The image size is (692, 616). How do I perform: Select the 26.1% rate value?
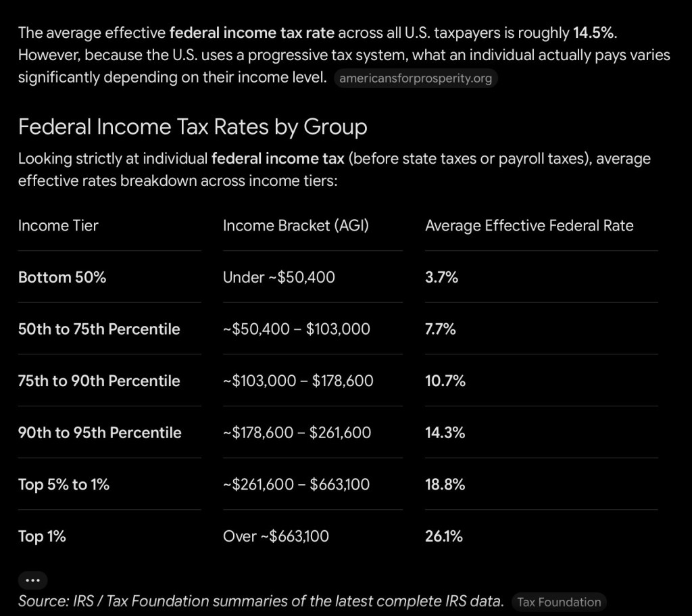click(x=444, y=536)
